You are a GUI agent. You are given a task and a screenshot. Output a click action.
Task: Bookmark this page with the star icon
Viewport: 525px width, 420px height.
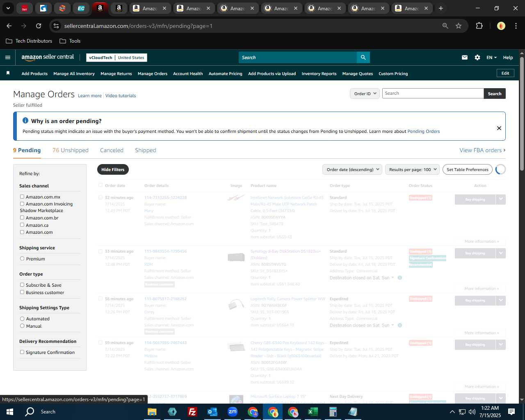click(x=459, y=26)
